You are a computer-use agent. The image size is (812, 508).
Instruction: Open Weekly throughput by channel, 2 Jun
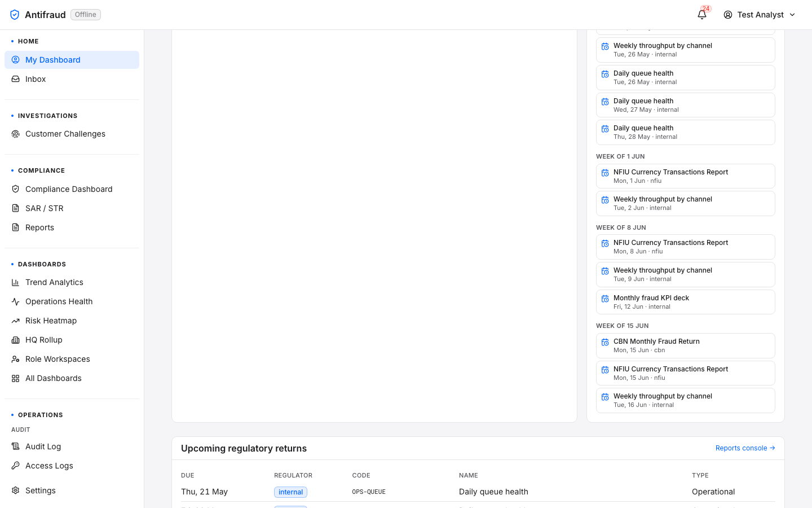point(685,203)
